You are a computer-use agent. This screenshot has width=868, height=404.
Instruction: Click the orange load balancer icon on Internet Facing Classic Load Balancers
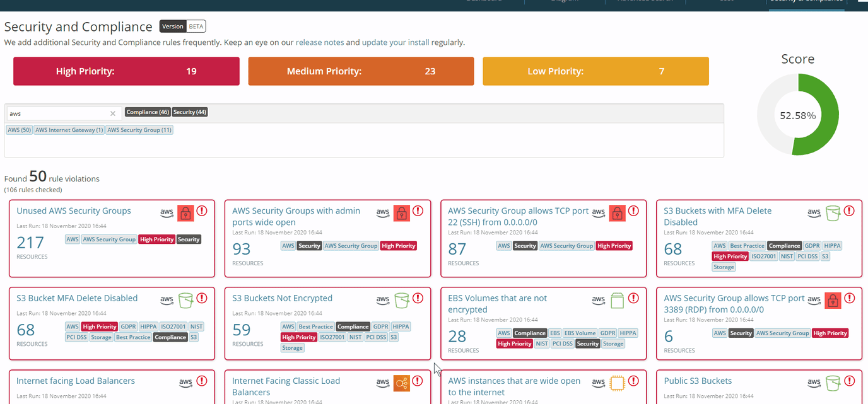[x=402, y=383]
